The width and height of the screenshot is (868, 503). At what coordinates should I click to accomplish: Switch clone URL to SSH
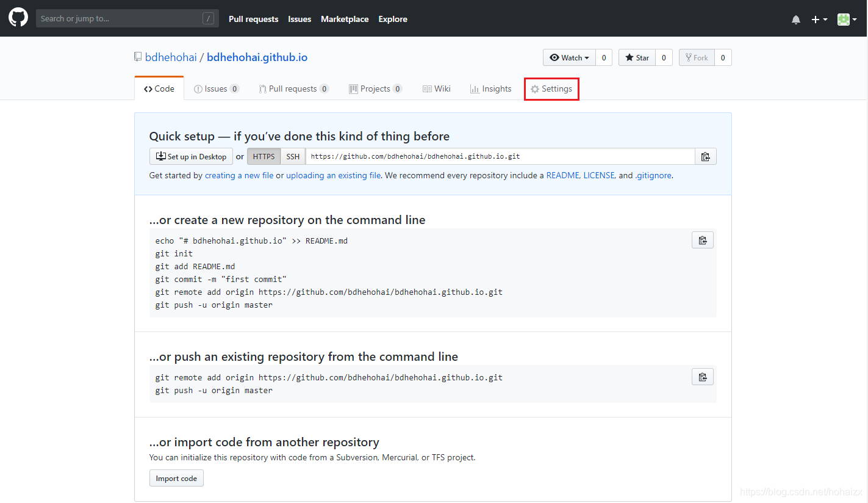coord(293,156)
